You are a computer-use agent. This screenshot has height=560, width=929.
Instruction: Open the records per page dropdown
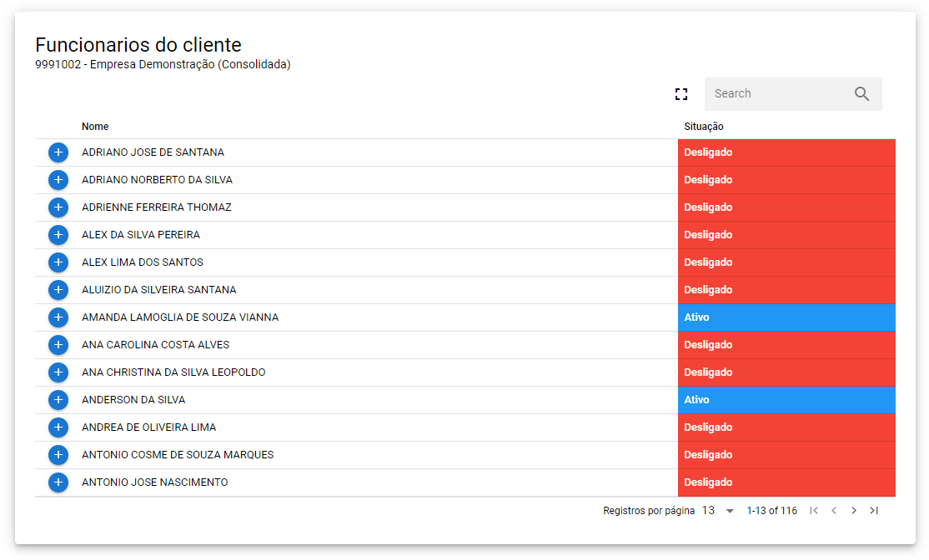tap(718, 511)
